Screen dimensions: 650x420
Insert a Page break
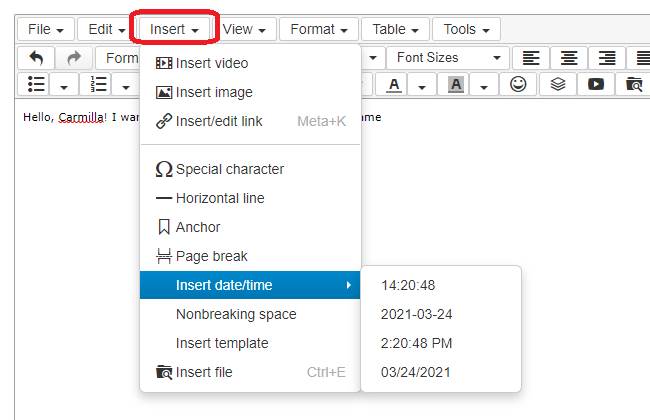pos(250,256)
